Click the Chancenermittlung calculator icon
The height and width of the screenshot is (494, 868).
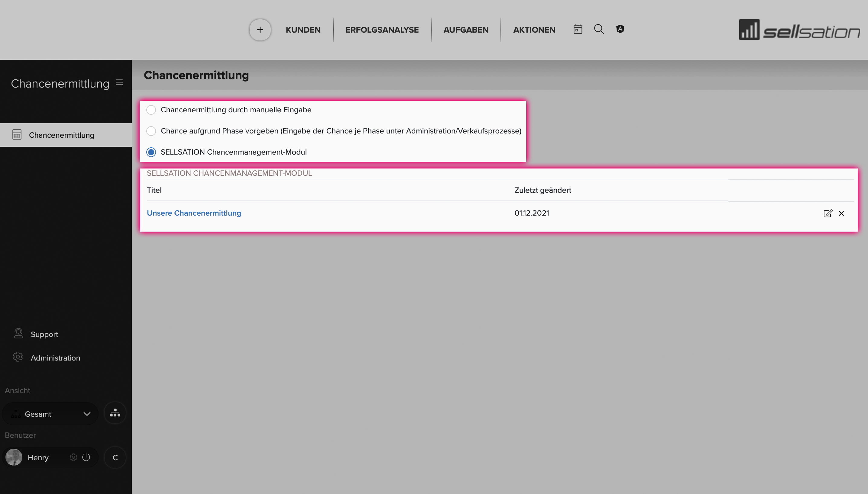point(17,135)
